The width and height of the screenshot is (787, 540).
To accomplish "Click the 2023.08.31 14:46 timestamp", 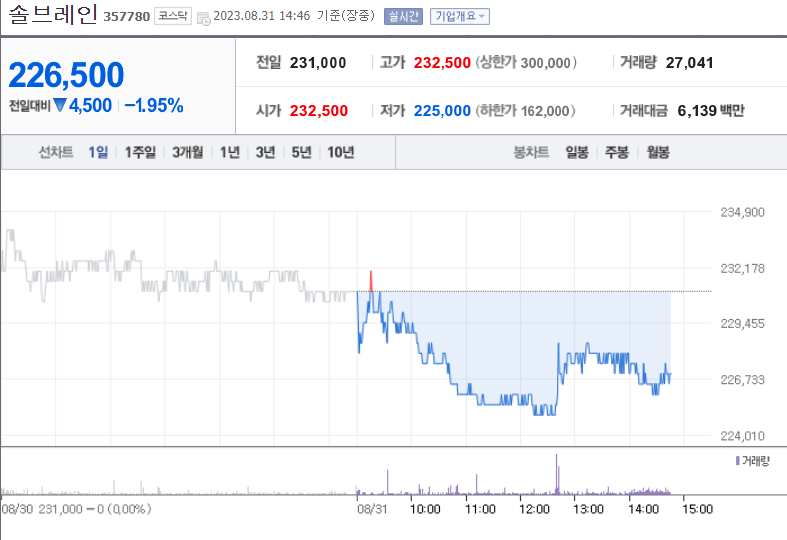I will pos(261,16).
